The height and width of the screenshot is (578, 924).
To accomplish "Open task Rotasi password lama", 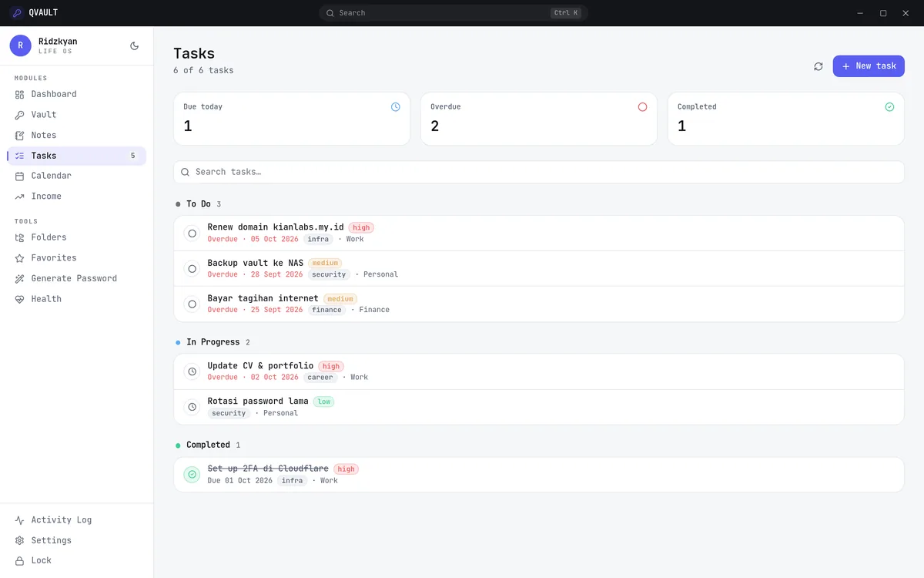I will click(539, 407).
